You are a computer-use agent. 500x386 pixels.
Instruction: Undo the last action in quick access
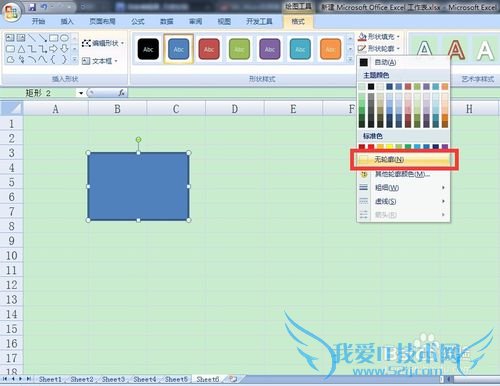pos(44,7)
